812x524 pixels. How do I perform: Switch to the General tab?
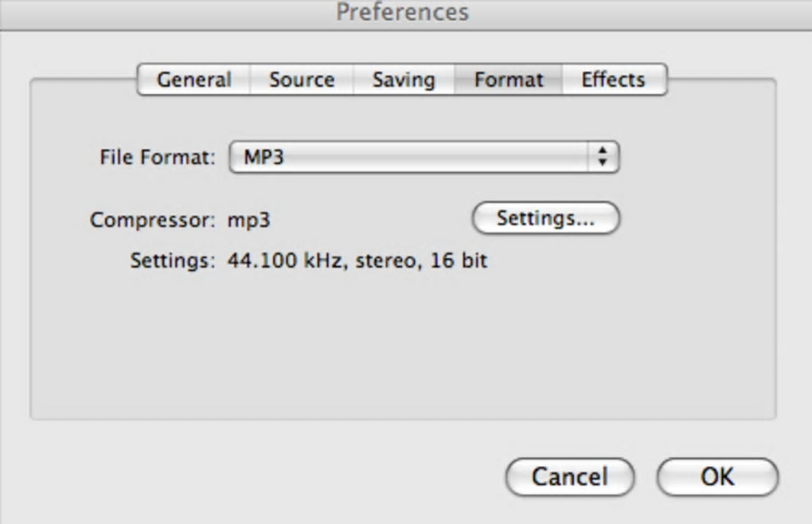pos(193,80)
